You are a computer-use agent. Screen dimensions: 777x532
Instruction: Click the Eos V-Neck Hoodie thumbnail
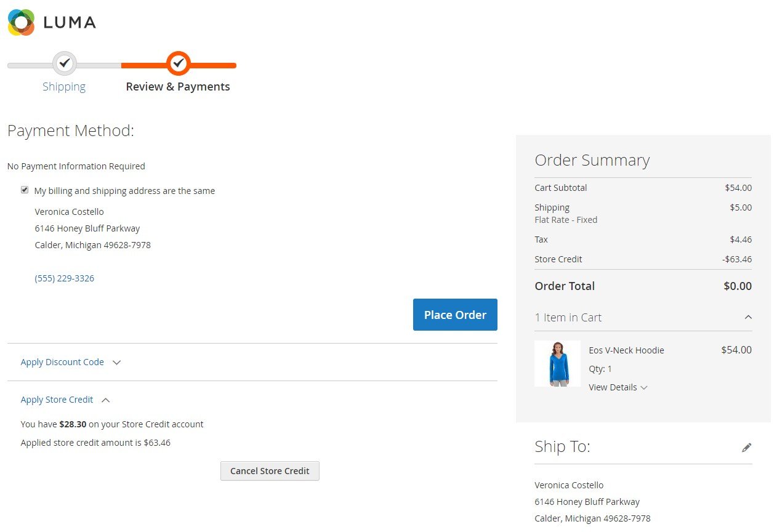[x=557, y=364]
